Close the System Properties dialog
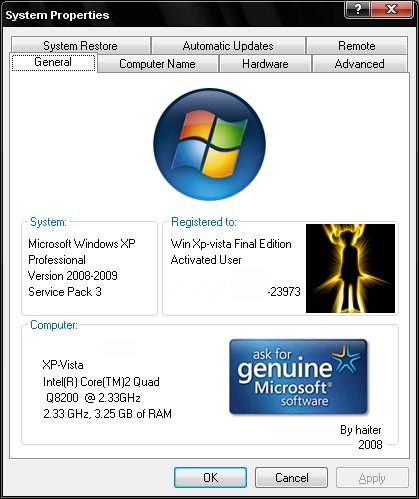 (391, 10)
